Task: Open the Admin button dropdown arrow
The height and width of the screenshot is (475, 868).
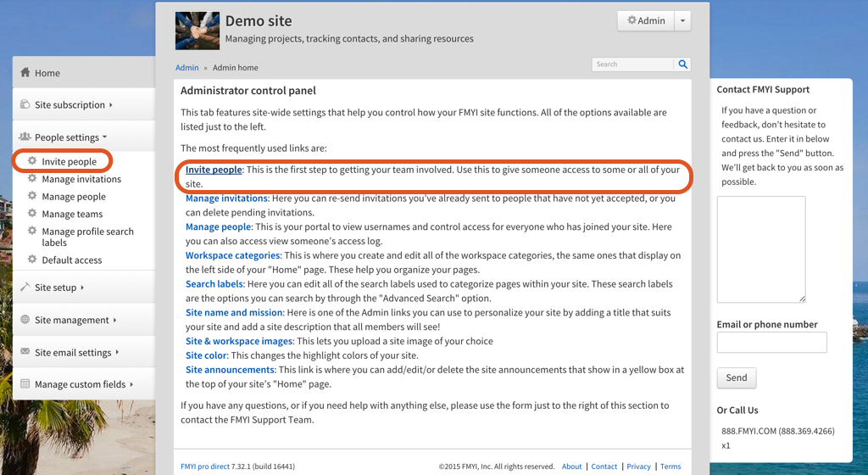Action: [684, 21]
